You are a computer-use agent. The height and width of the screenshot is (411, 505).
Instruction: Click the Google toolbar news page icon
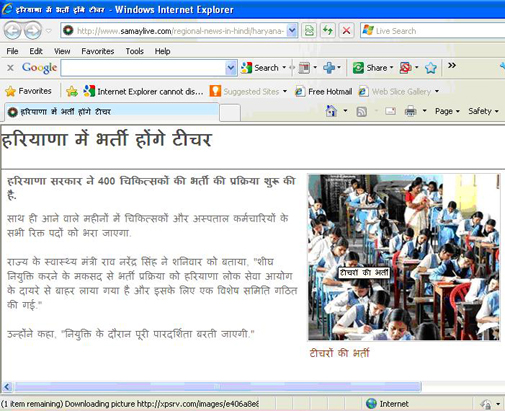pyautogui.click(x=304, y=68)
